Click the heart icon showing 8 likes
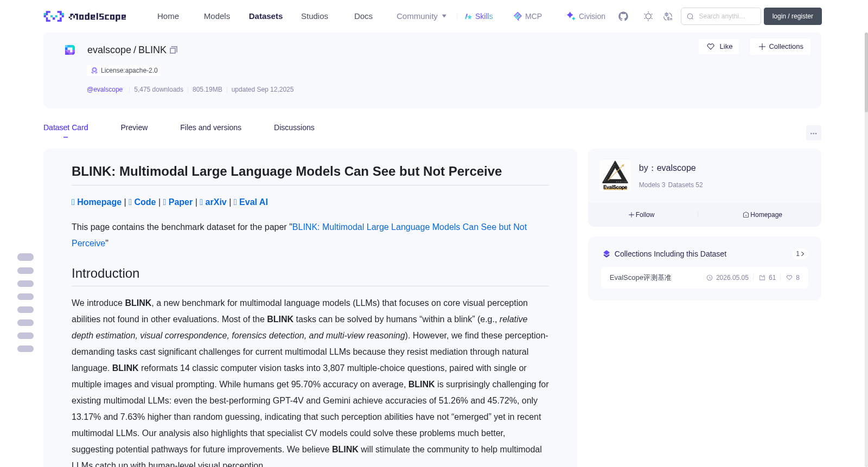 click(789, 278)
